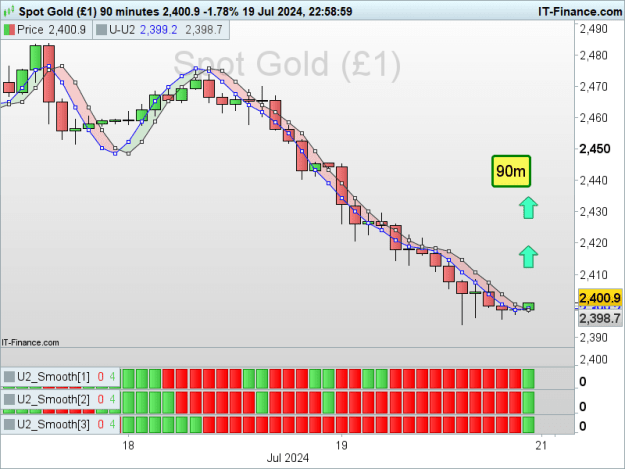Click the gray square beside U2_Smooth[1]
The image size is (625, 469).
[9, 377]
